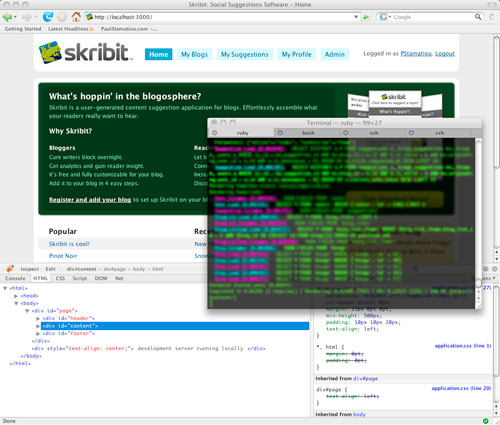Open the Firebug CSS tab
The image size is (500, 425).
(x=60, y=278)
